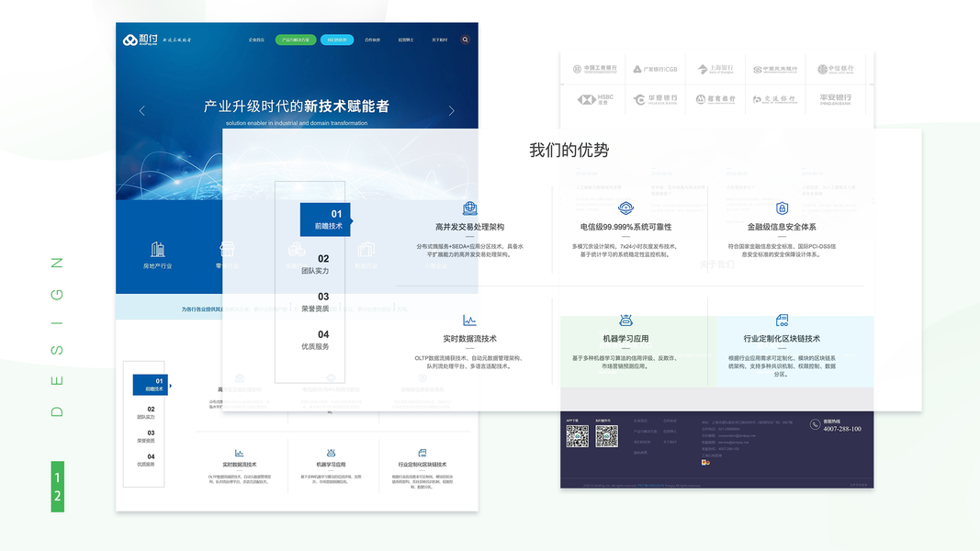Click the icon above 电信级99.999%系统可靠性

[x=625, y=208]
